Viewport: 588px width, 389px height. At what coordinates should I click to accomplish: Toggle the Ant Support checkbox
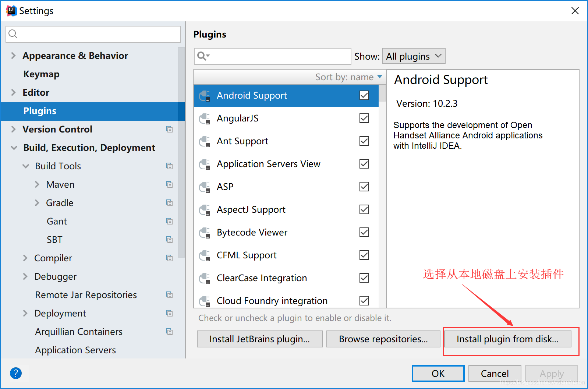[x=364, y=141]
